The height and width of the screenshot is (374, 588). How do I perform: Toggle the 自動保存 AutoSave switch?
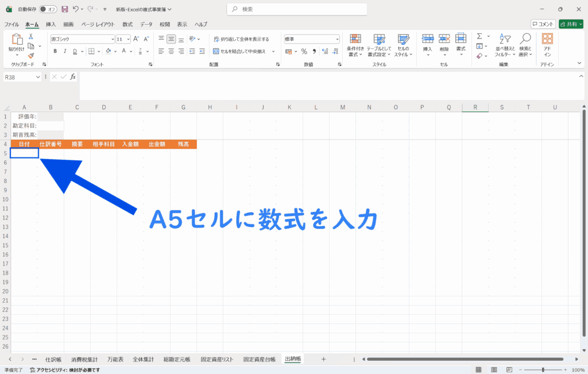(x=48, y=9)
